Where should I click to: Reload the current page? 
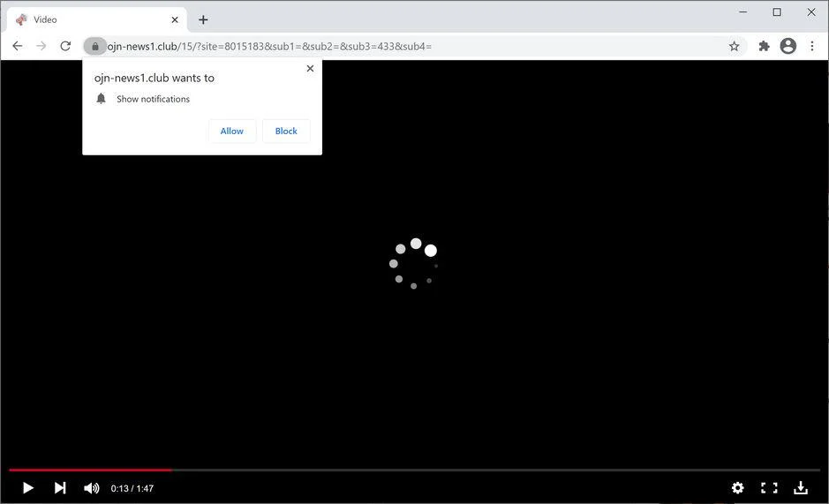point(65,46)
